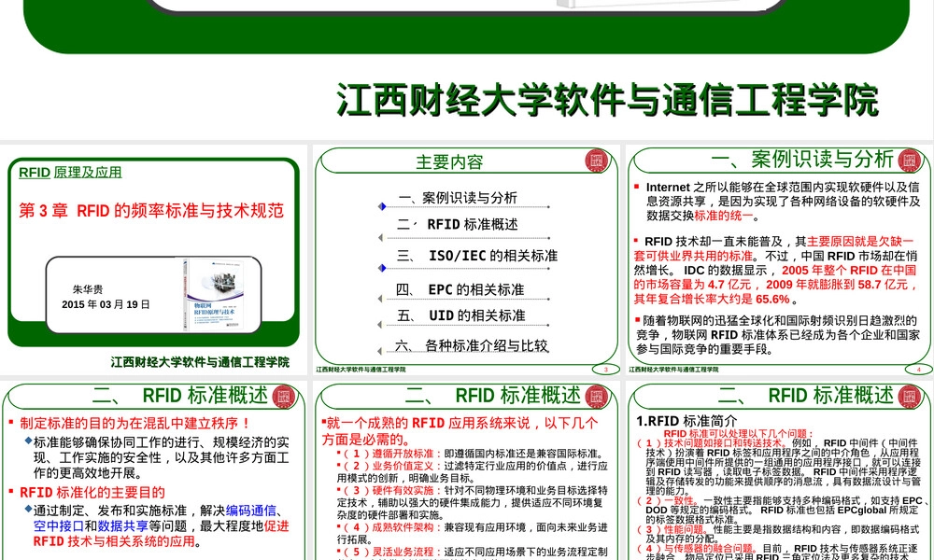Select the heading 1.RFID 标准简介
Viewport: 934px width, 560px height.
686,421
